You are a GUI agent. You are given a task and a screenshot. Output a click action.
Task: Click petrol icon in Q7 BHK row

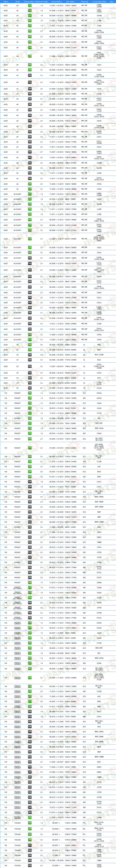click(30, 345)
